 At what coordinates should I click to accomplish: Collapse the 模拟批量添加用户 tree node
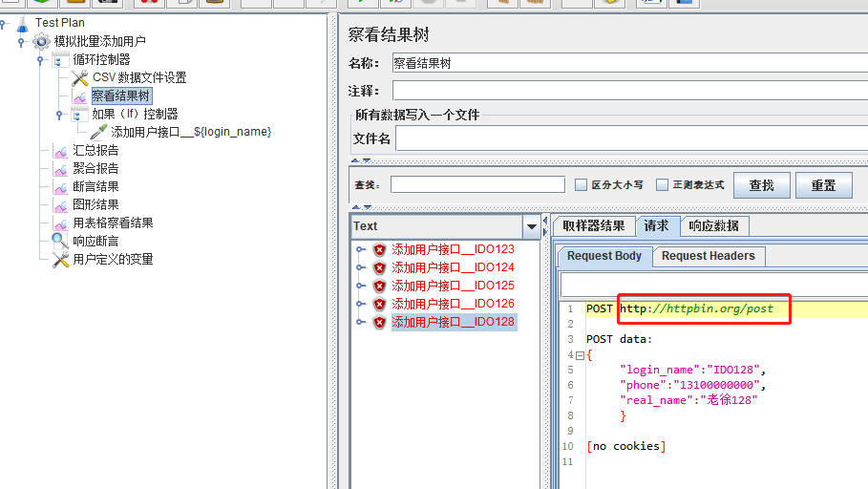point(21,41)
